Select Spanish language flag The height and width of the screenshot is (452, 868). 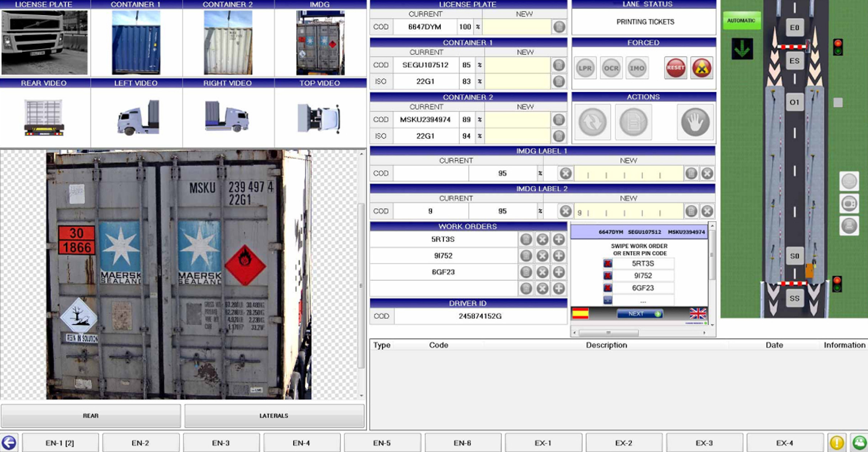(x=580, y=314)
